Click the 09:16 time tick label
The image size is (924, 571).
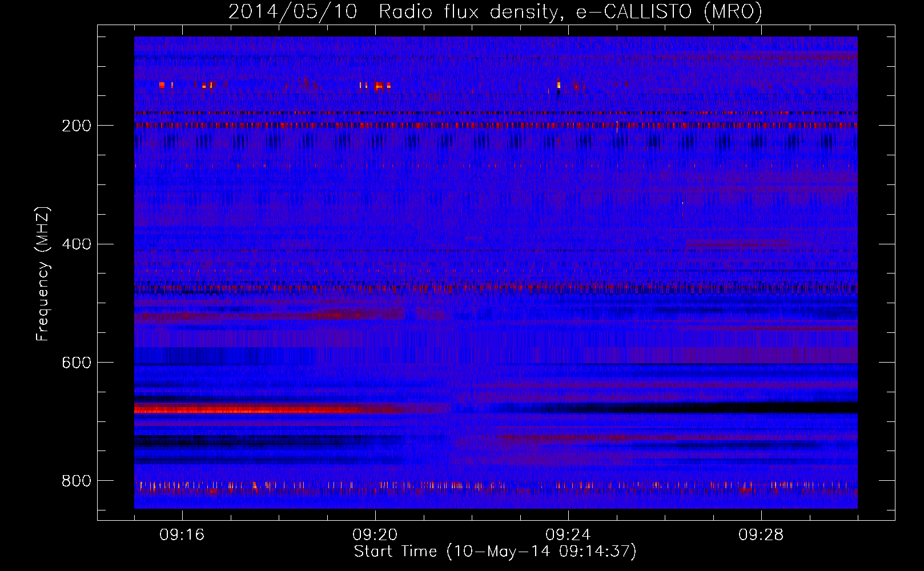182,535
